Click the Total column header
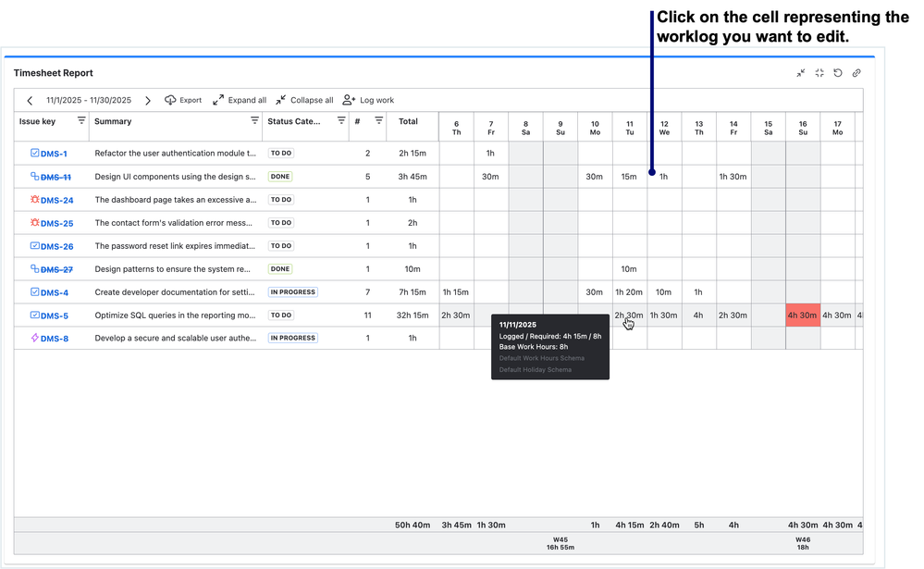The width and height of the screenshot is (924, 569). tap(408, 121)
